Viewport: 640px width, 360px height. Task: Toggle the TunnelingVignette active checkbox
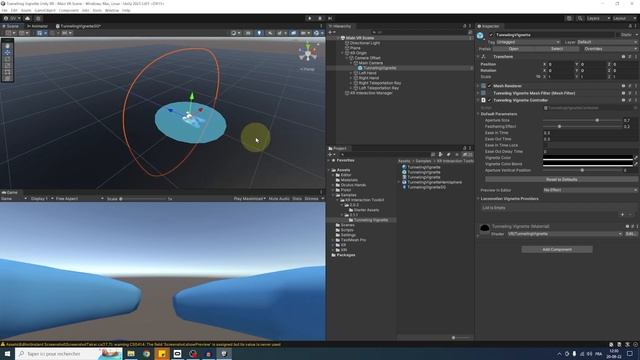point(491,35)
